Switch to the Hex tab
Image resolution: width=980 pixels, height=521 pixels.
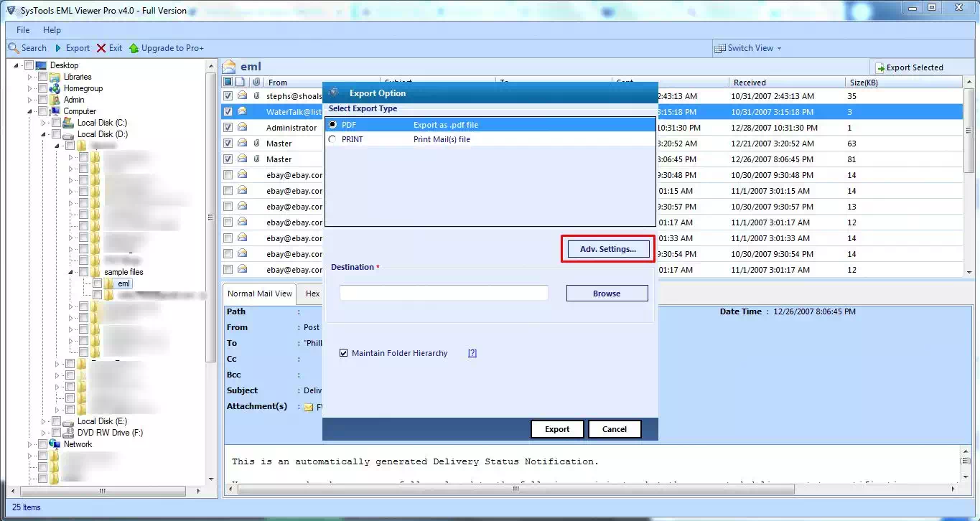[x=312, y=294]
